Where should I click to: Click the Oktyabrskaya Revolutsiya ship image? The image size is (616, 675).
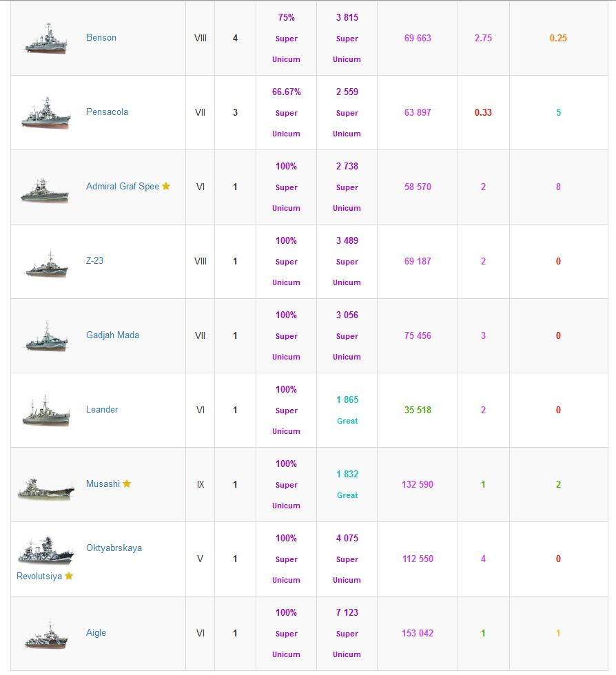point(45,551)
